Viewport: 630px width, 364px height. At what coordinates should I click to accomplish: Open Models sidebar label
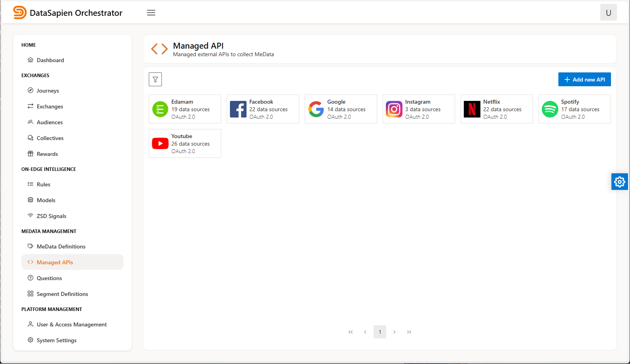pos(46,200)
